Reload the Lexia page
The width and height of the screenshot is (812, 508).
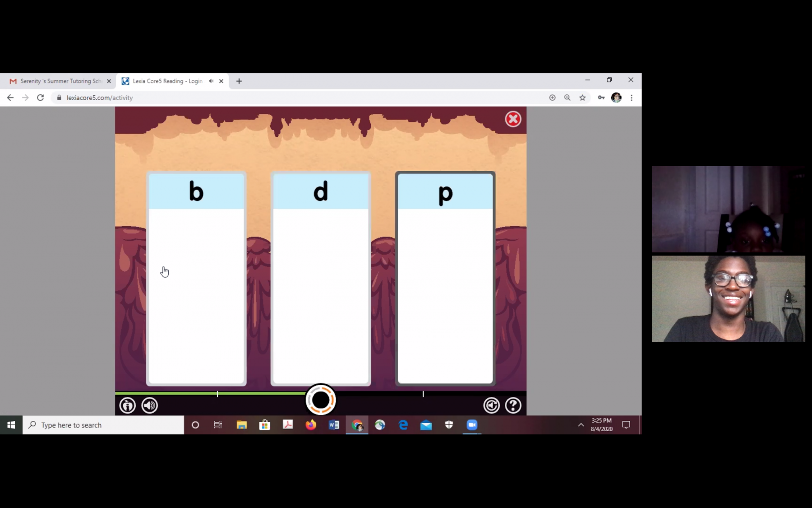point(41,98)
